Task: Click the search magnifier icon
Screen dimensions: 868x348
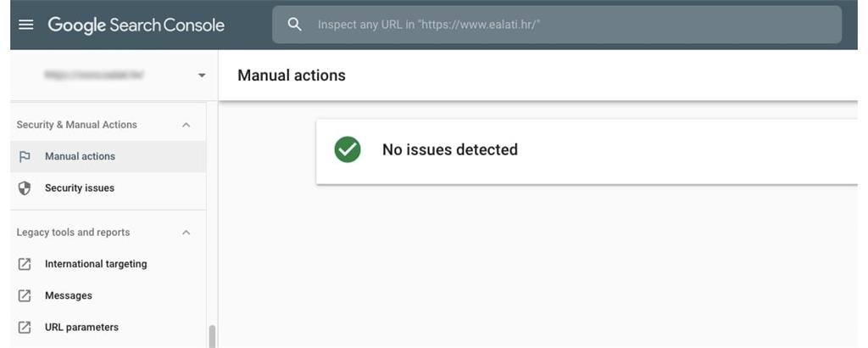Action: click(295, 25)
